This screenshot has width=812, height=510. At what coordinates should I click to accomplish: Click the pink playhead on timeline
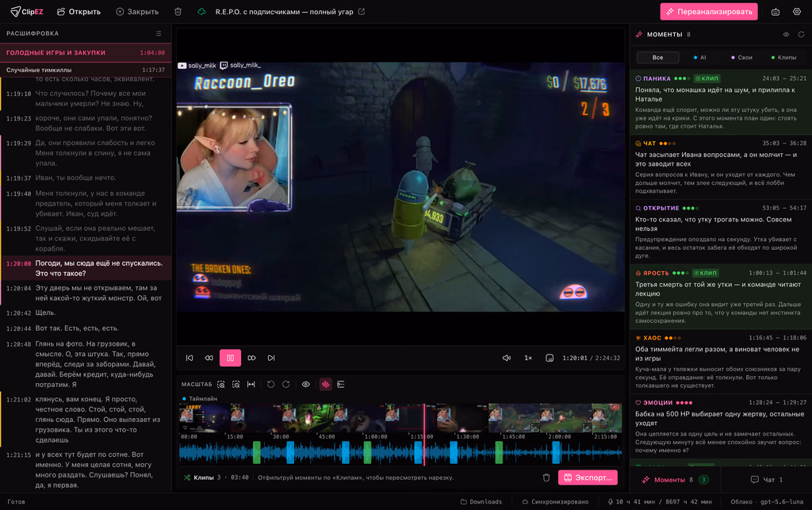pos(424,434)
